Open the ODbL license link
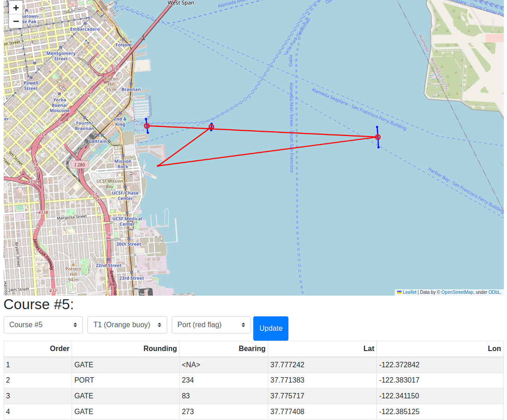 click(x=494, y=292)
